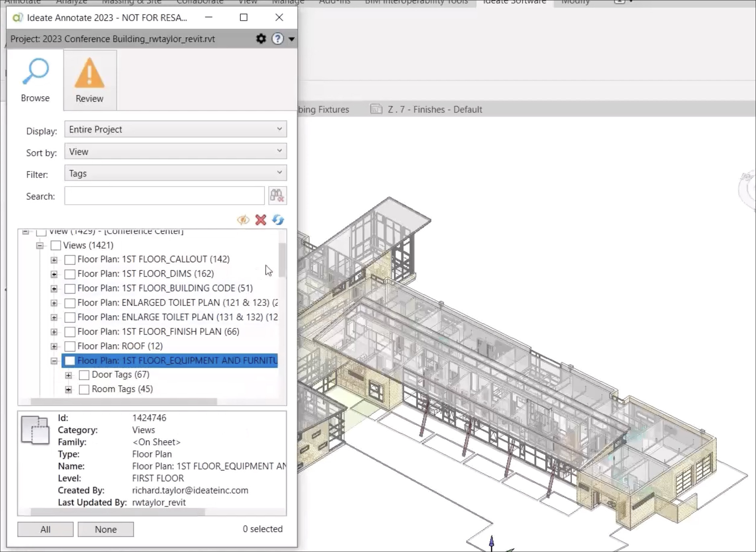Select the highlighted 1ST FLOOR_EQUIPMENT AND FURNITURE row
This screenshot has width=756, height=552.
click(170, 360)
